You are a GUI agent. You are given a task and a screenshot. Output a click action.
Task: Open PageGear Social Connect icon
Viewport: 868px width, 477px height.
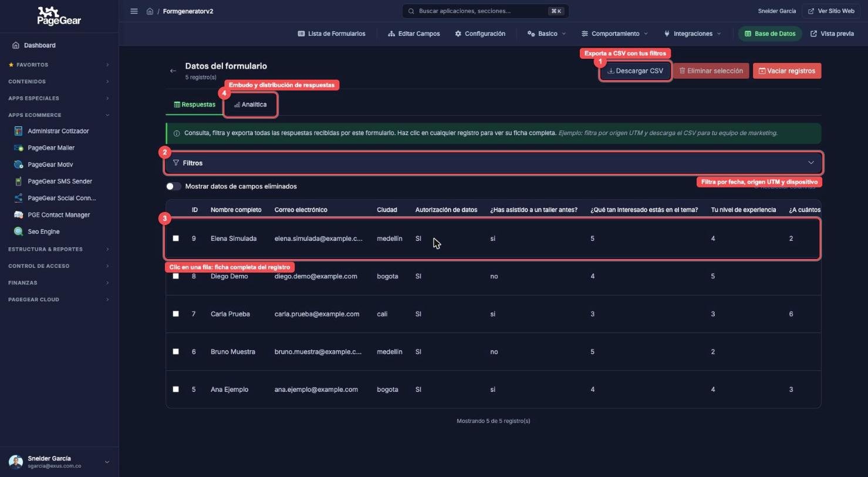click(x=18, y=198)
